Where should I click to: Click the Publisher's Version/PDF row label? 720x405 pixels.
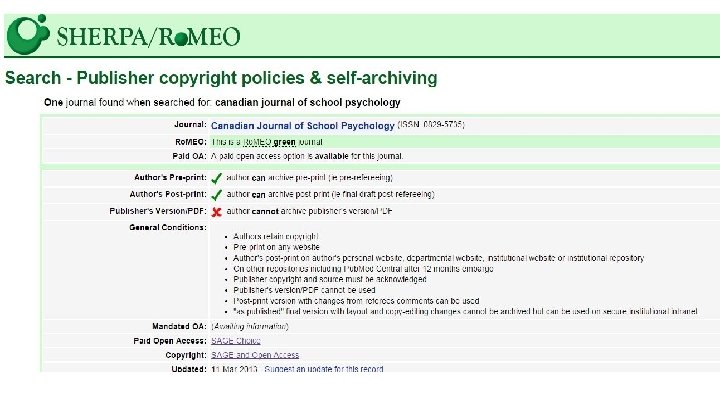159,211
